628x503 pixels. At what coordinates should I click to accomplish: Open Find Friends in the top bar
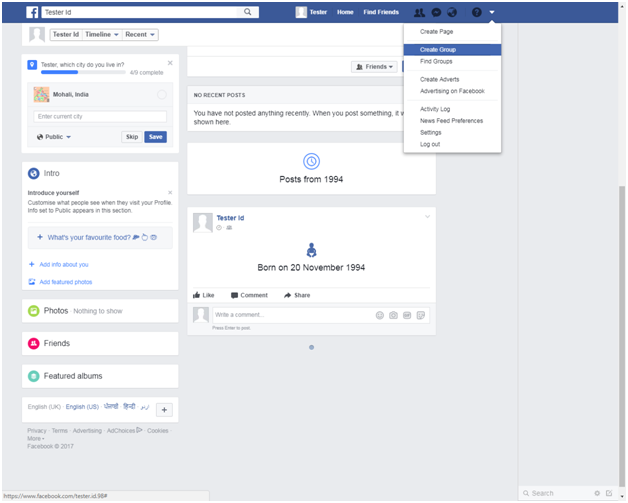(381, 12)
